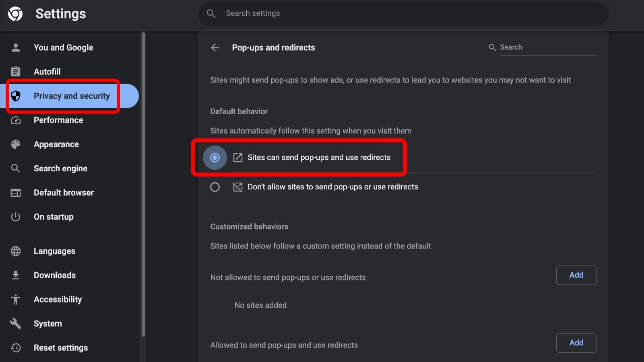Image resolution: width=644 pixels, height=362 pixels.
Task: Click the Search engine magnifier icon in sidebar
Action: pyautogui.click(x=16, y=168)
